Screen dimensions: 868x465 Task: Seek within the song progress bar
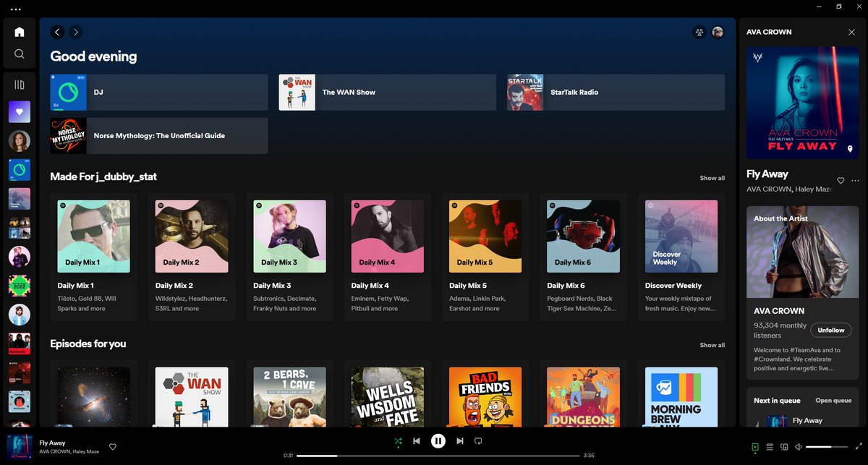tap(438, 456)
